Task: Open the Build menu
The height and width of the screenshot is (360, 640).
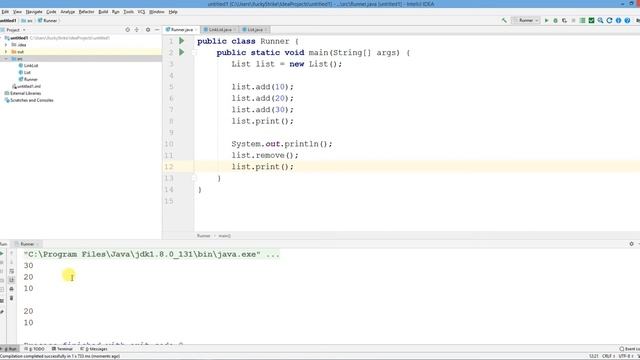Action: point(103,12)
